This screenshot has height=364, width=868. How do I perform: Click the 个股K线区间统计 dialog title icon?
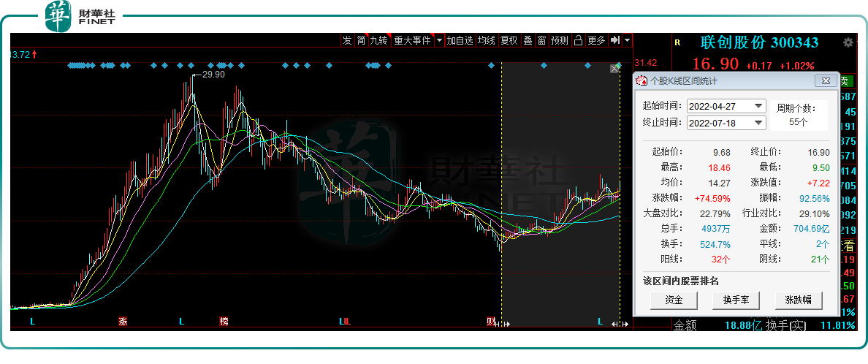[642, 81]
